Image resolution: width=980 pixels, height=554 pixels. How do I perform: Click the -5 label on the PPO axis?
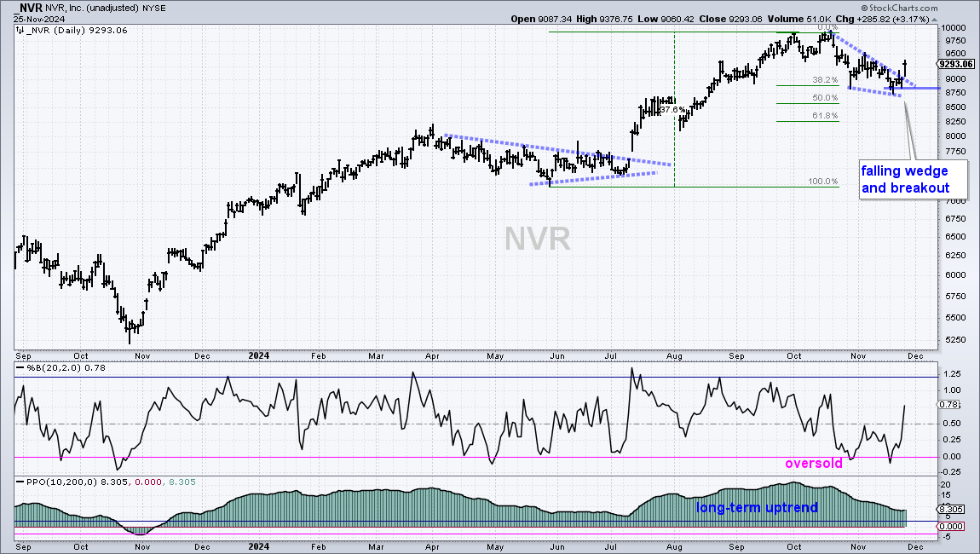946,537
